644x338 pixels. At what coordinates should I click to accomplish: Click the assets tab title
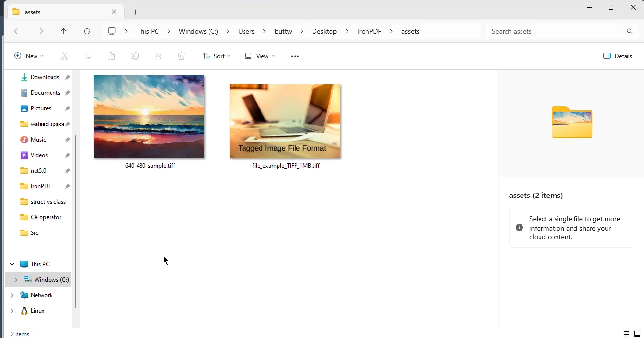click(33, 12)
